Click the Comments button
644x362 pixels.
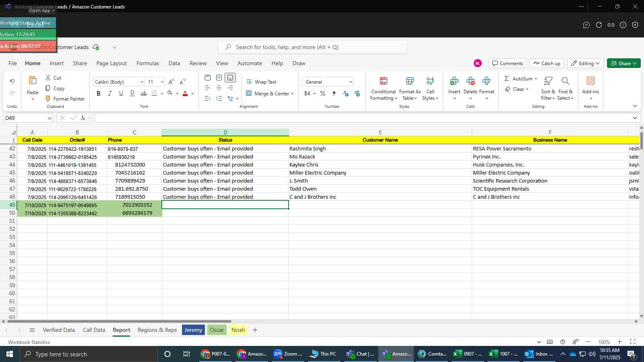[x=508, y=63]
